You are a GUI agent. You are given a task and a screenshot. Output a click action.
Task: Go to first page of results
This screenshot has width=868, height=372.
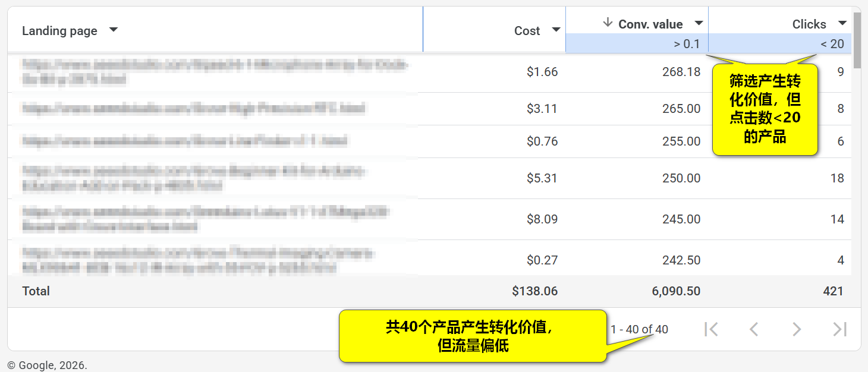[x=710, y=329]
